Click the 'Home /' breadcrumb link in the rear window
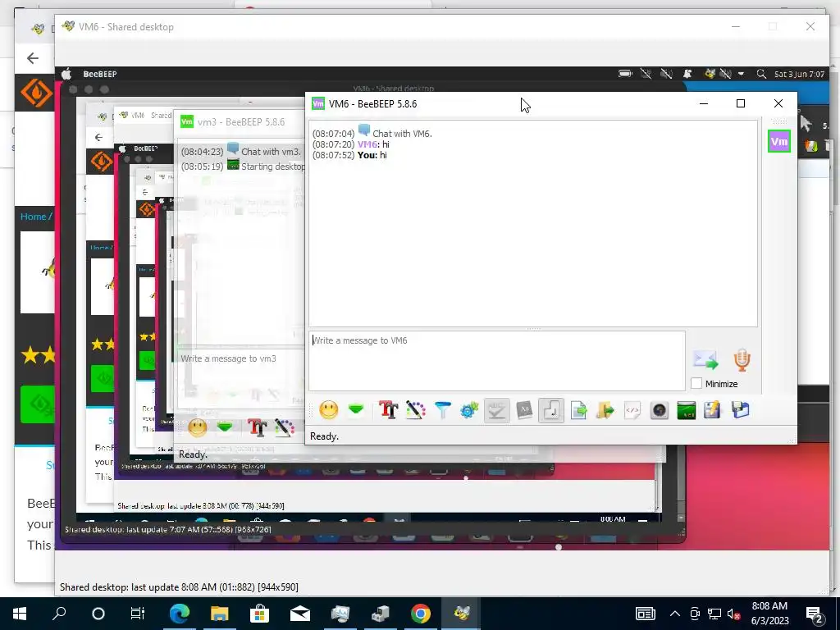This screenshot has height=630, width=840. pos(36,217)
